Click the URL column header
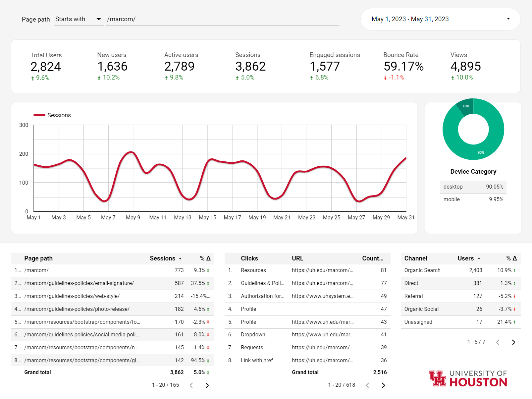The width and height of the screenshot is (532, 399). click(297, 258)
